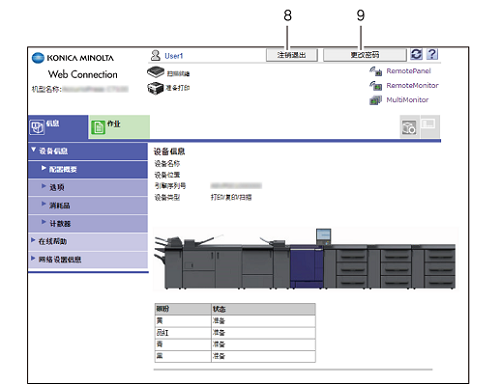The height and width of the screenshot is (384, 500).
Task: Click the refresh icon in header
Action: click(x=416, y=54)
